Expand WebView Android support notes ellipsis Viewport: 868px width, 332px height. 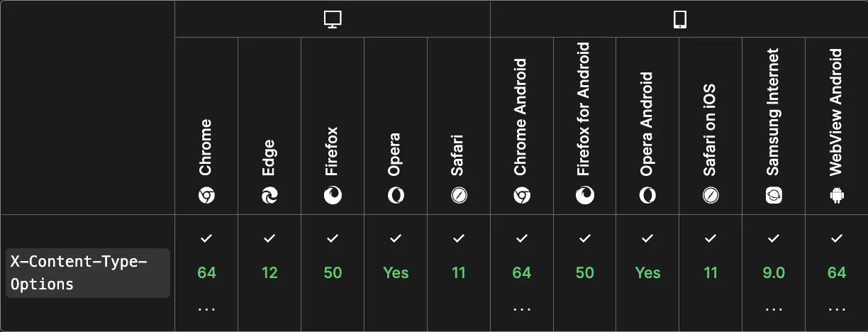coord(837,309)
